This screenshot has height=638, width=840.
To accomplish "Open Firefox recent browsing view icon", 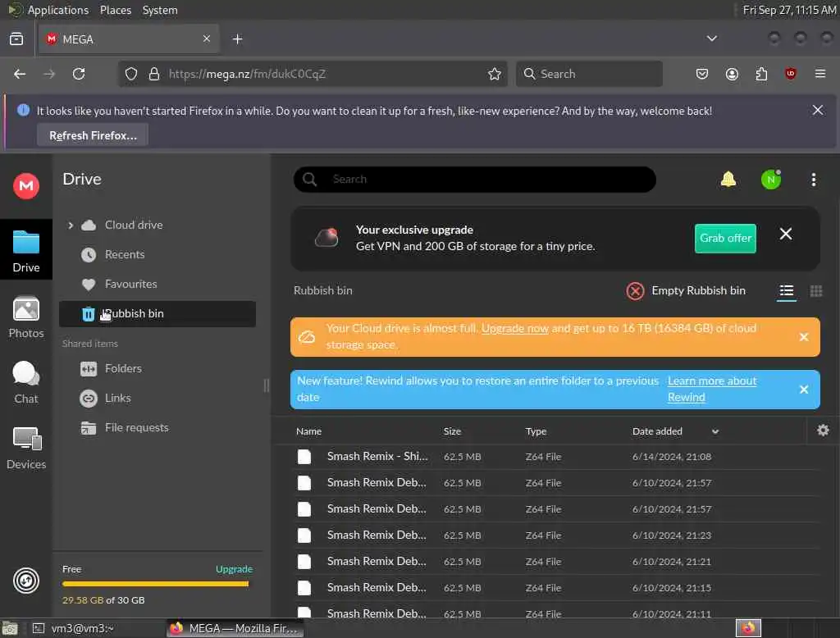I will [16, 39].
